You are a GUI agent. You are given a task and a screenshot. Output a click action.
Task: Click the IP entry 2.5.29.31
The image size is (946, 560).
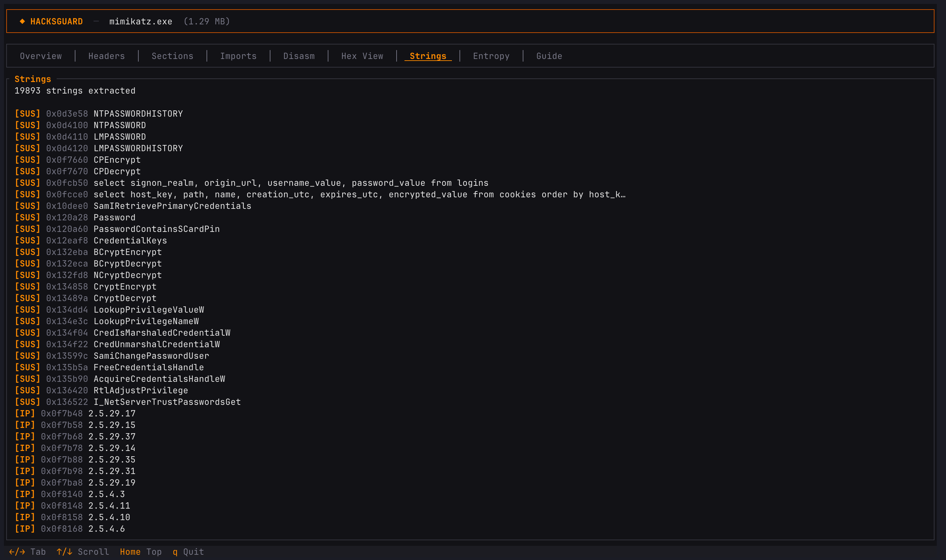75,471
